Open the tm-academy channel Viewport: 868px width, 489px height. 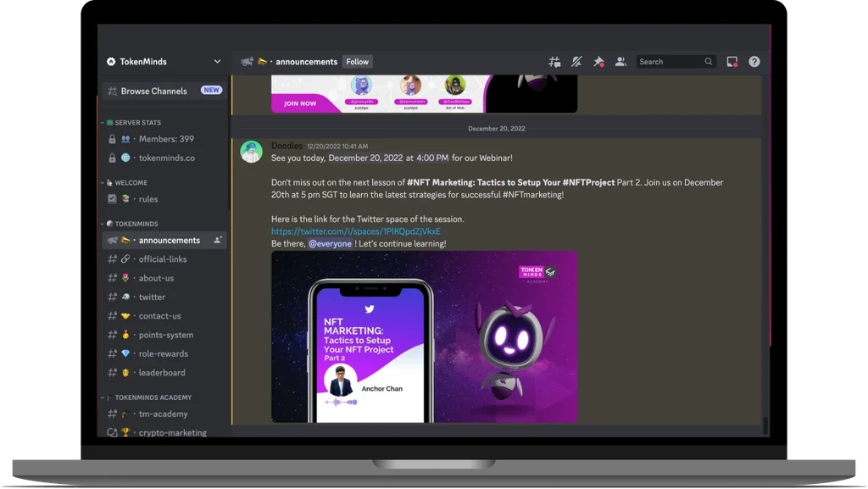164,414
